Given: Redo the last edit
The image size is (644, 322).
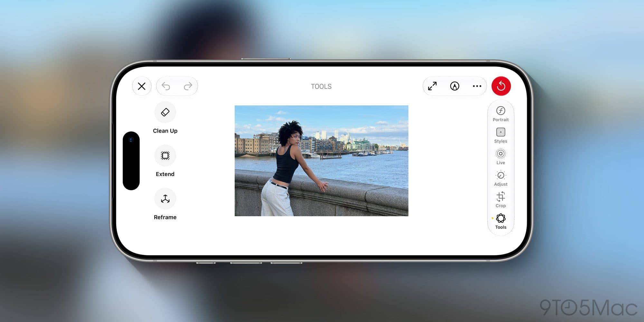Looking at the screenshot, I should 188,86.
